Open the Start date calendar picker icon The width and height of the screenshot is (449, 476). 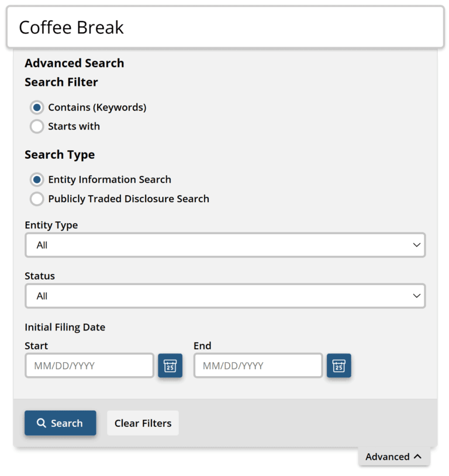point(170,366)
